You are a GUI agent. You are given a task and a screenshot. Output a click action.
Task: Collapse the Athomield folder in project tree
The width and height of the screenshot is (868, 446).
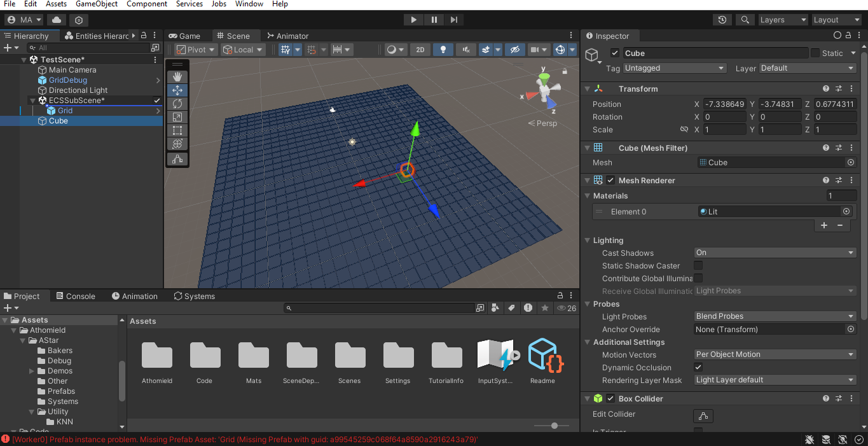coord(15,330)
